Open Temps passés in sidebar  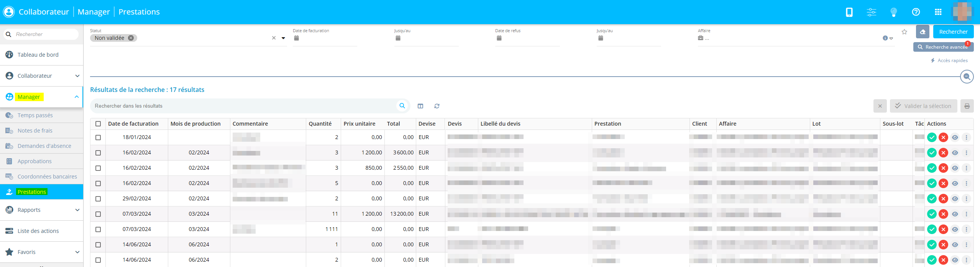click(x=35, y=115)
